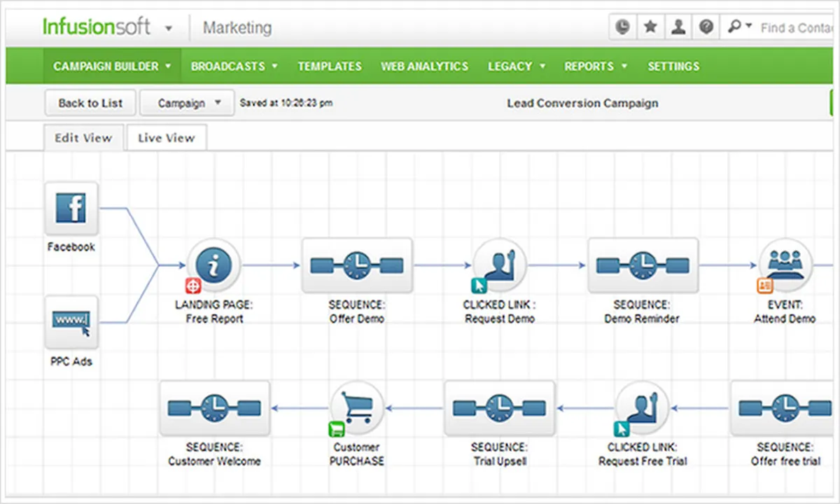Switch to the Live View tab
The height and width of the screenshot is (504, 840).
pos(166,138)
